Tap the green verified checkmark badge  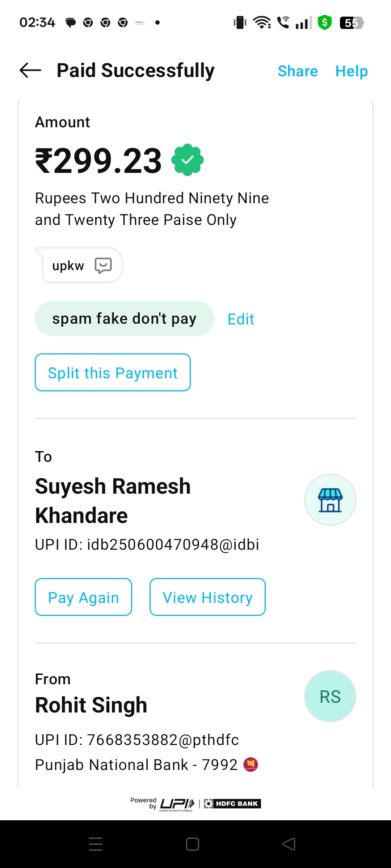[x=188, y=160]
